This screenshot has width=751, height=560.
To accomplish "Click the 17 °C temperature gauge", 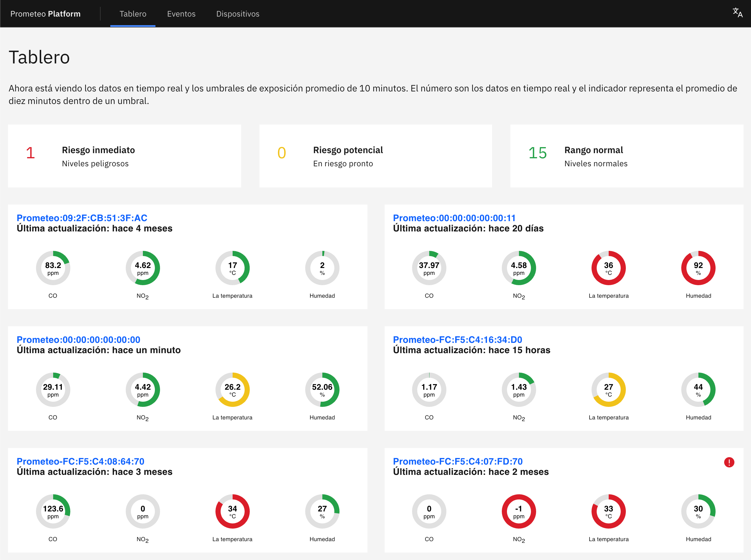I will [x=233, y=268].
